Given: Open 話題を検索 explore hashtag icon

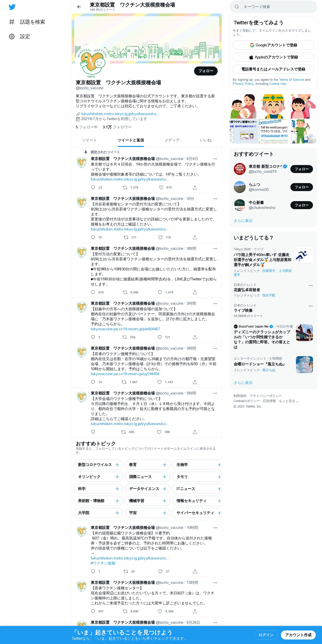Looking at the screenshot, I should tap(12, 22).
